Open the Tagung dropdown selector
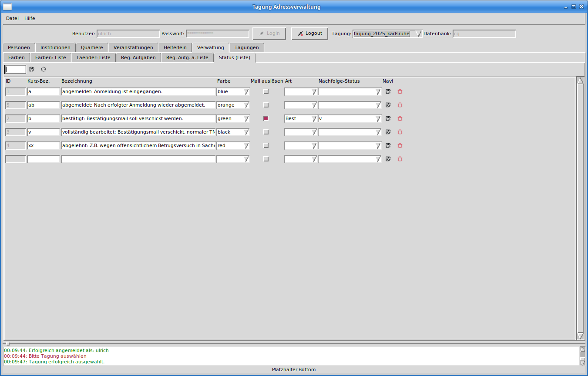 (418, 34)
